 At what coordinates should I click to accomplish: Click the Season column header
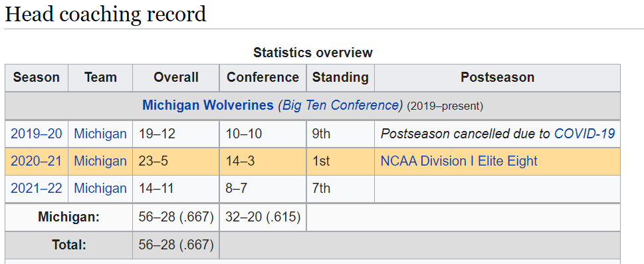[x=36, y=77]
